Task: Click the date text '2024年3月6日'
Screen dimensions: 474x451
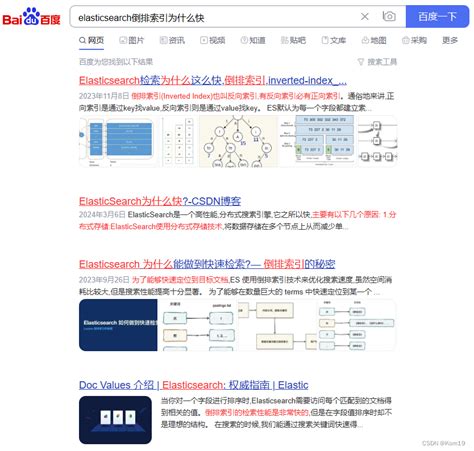Action: coord(102,214)
